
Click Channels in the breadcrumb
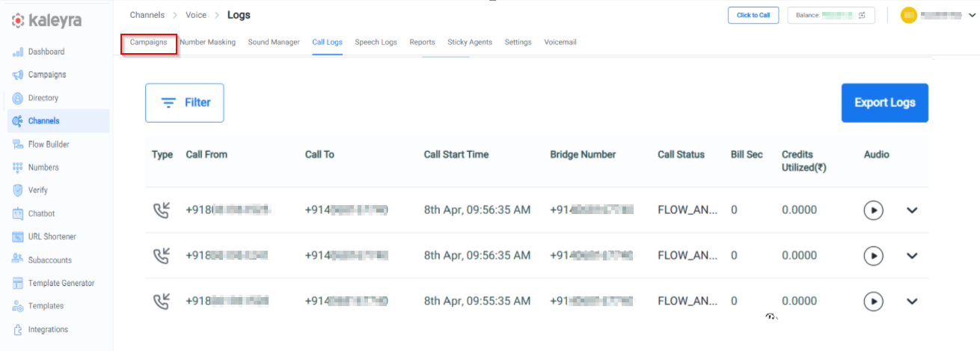click(x=147, y=15)
